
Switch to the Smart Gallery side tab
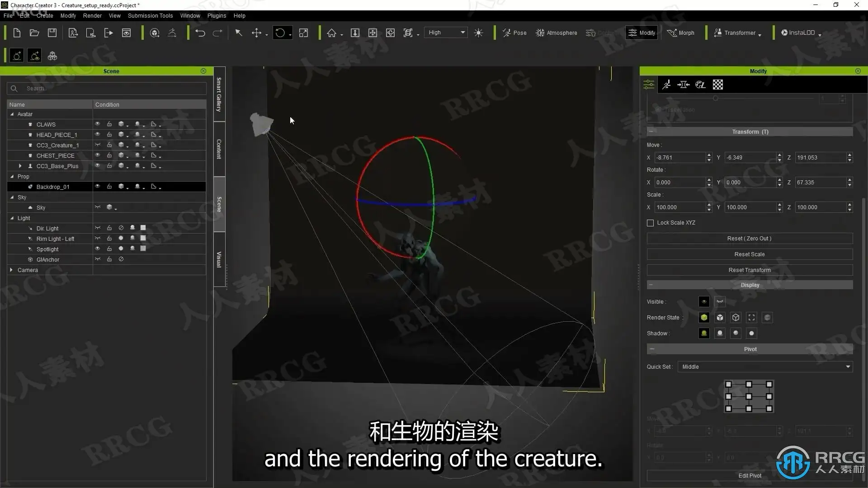(219, 94)
